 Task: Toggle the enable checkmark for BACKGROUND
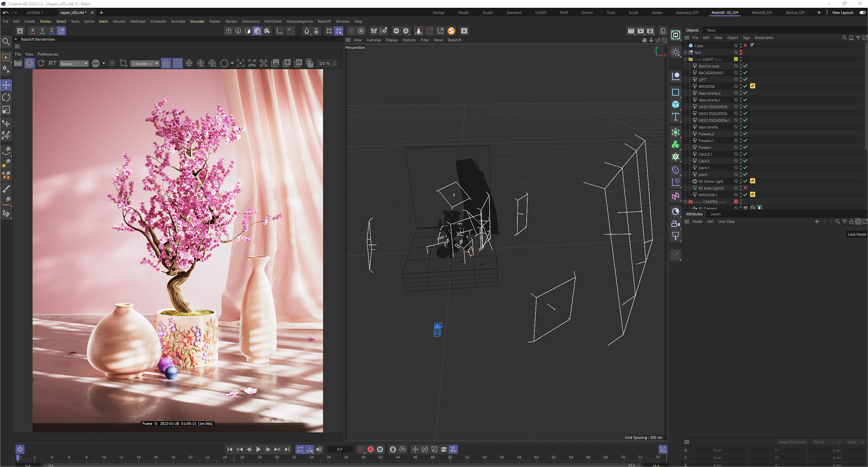(745, 73)
